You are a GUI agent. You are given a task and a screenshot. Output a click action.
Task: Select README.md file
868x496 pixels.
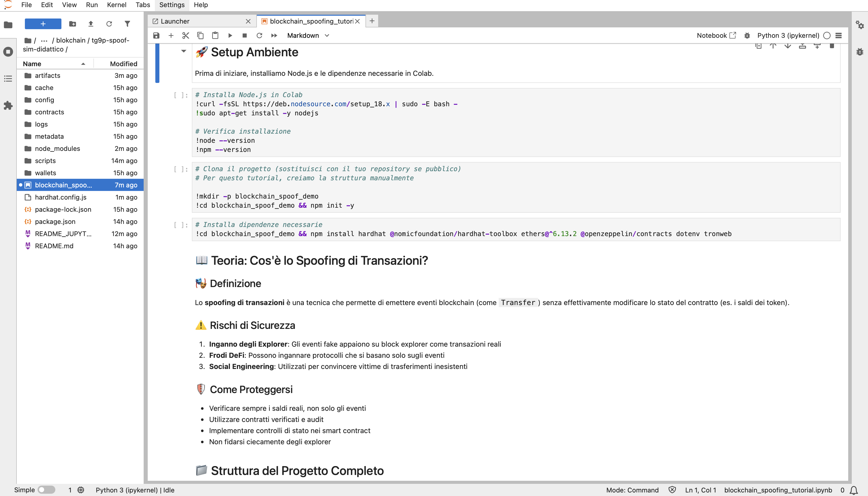pos(80,246)
